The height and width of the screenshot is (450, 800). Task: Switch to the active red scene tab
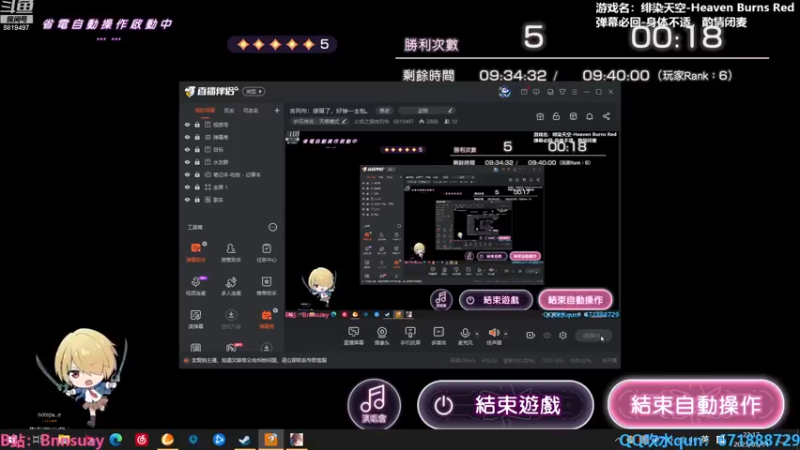point(205,110)
